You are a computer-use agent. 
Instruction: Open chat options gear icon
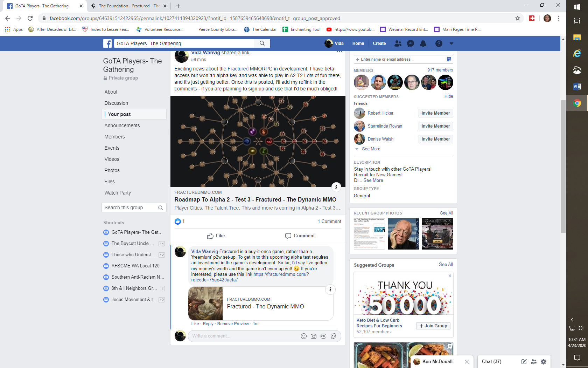[x=544, y=362]
